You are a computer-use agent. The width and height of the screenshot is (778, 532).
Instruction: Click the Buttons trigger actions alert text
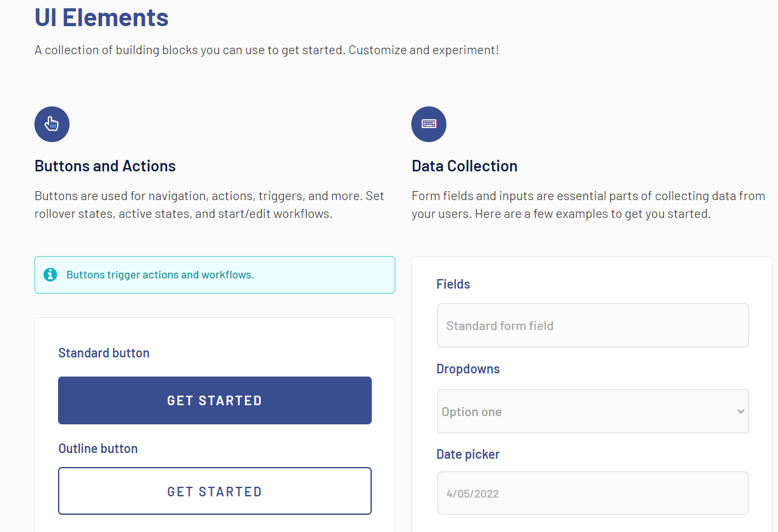[160, 275]
